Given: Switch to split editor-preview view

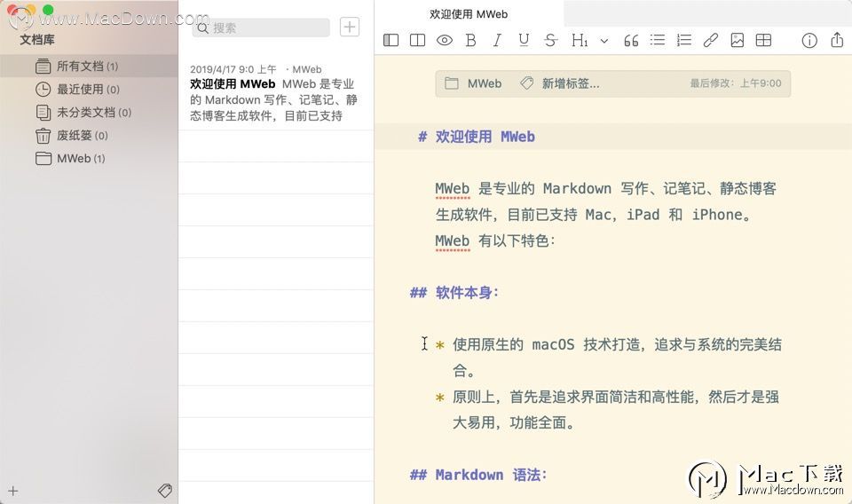Looking at the screenshot, I should point(417,40).
